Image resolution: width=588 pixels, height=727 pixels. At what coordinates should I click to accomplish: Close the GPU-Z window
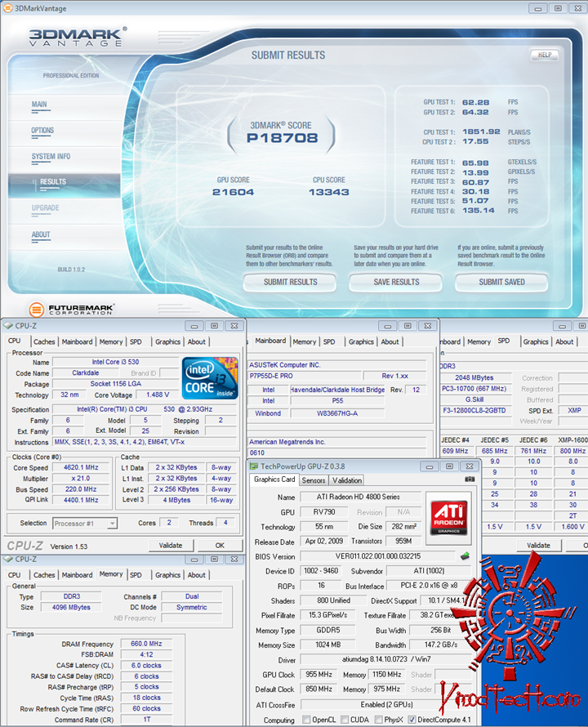(x=470, y=466)
